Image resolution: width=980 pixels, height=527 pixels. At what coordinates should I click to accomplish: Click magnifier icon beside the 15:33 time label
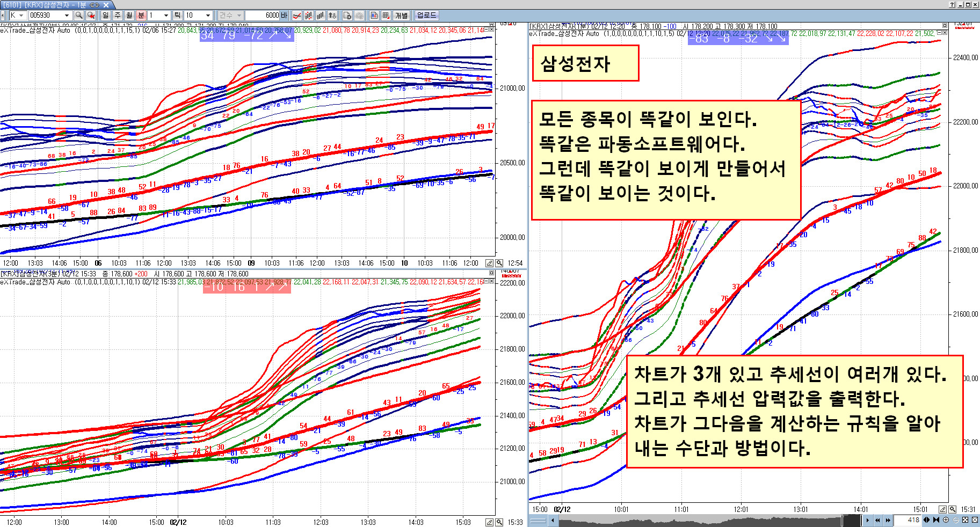click(x=499, y=522)
